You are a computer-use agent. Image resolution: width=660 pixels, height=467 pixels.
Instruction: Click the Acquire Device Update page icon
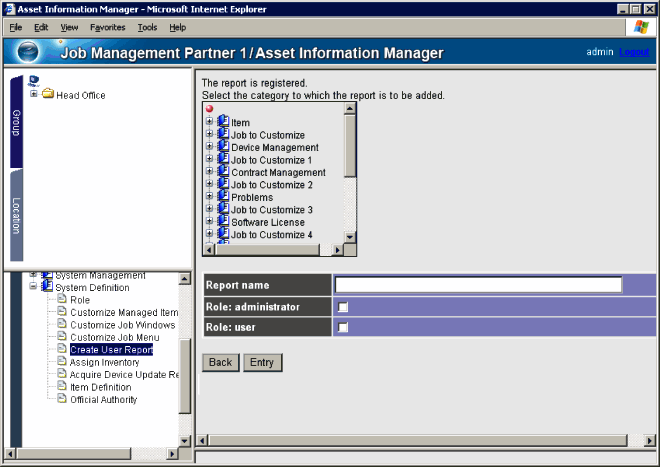pos(62,374)
